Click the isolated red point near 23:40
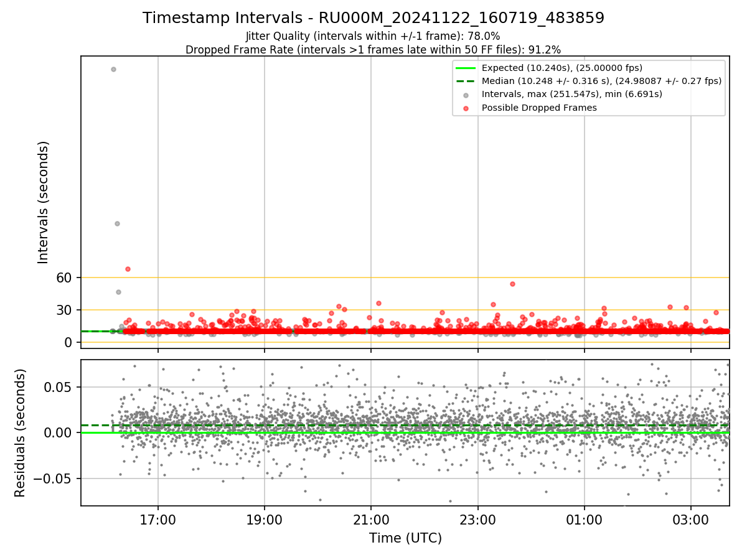Viewport: 747px width, 560px height. 512,284
